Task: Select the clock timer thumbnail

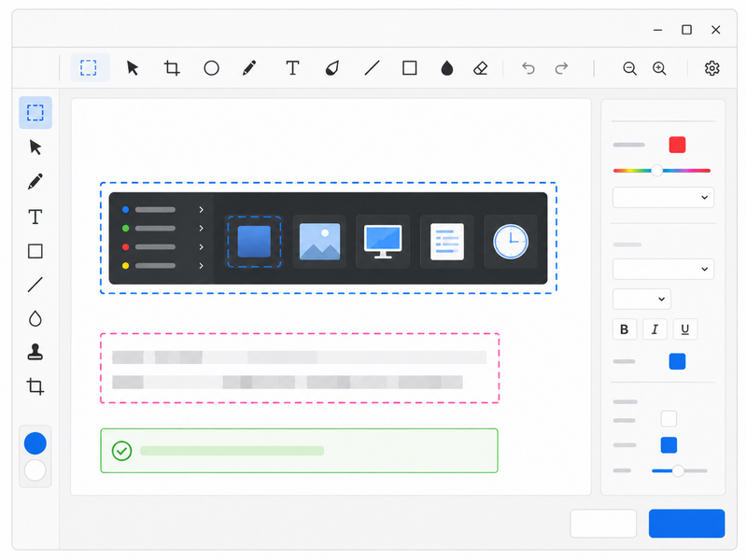Action: (x=511, y=242)
